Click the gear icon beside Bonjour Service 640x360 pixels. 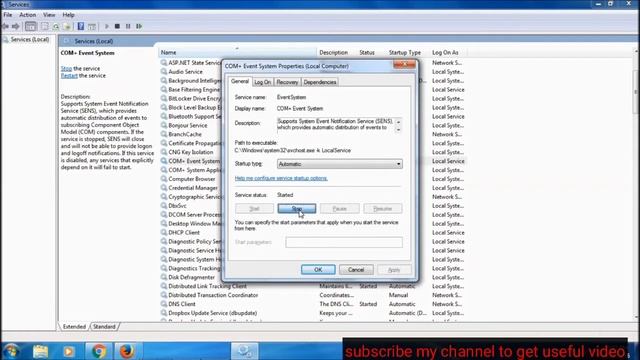click(164, 125)
